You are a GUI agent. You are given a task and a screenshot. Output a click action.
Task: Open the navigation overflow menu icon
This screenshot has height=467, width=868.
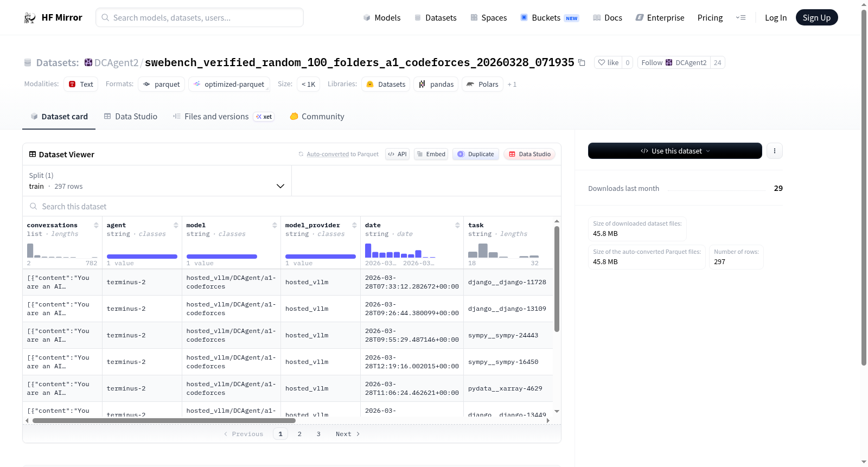tap(741, 17)
